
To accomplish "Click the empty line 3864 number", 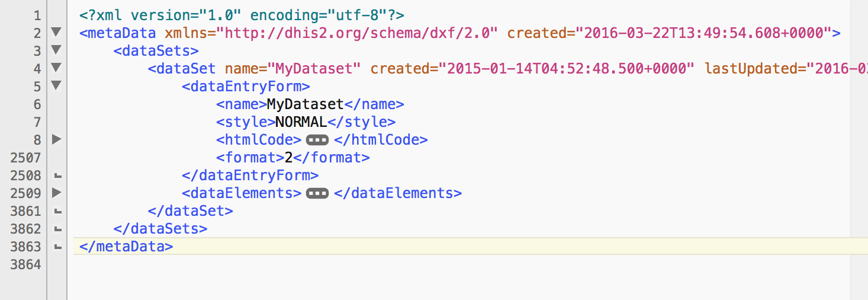I will (25, 264).
